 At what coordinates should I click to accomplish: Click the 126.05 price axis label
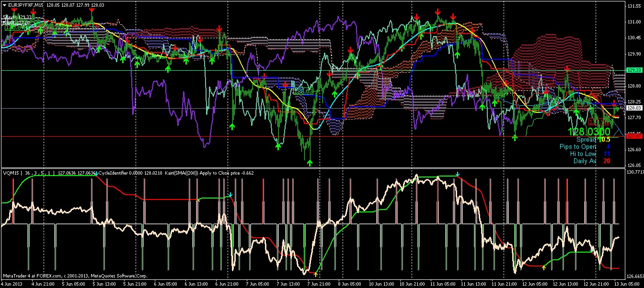(634, 165)
